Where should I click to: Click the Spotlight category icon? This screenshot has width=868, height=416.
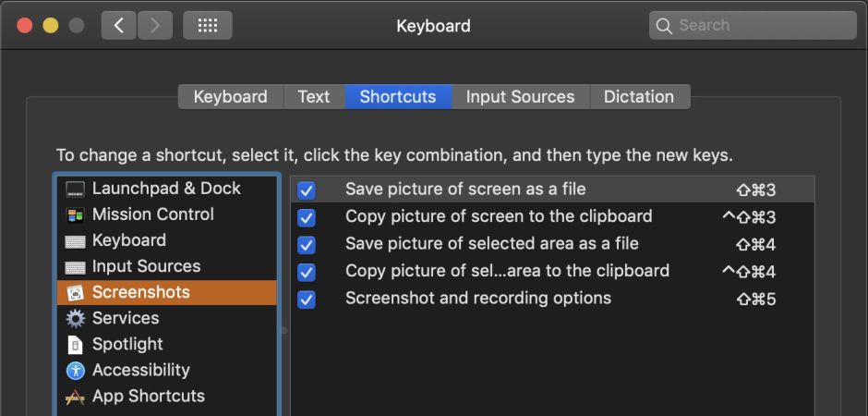76,345
